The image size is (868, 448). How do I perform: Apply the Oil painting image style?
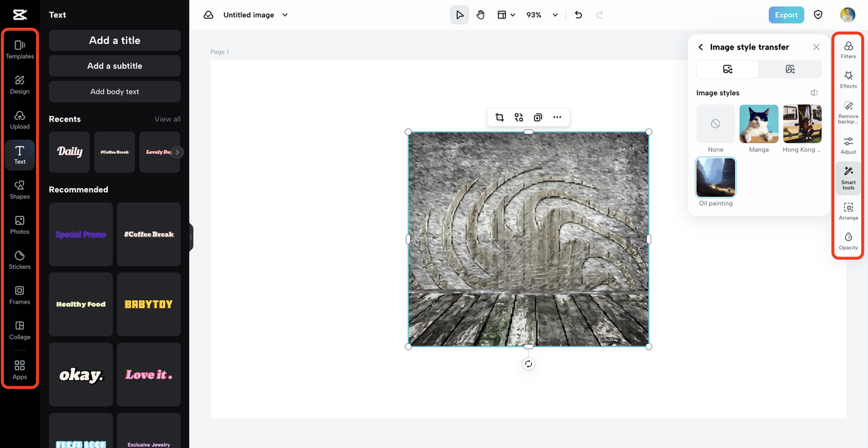click(715, 177)
